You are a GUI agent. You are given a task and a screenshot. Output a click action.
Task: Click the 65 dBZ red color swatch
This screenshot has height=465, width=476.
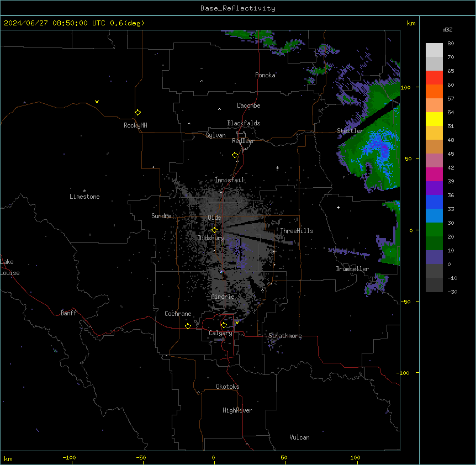pos(434,78)
